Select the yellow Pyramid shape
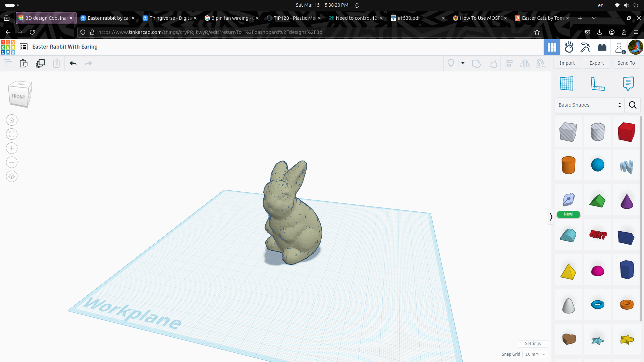Screen dimensions: 644x362 [x=568, y=271]
